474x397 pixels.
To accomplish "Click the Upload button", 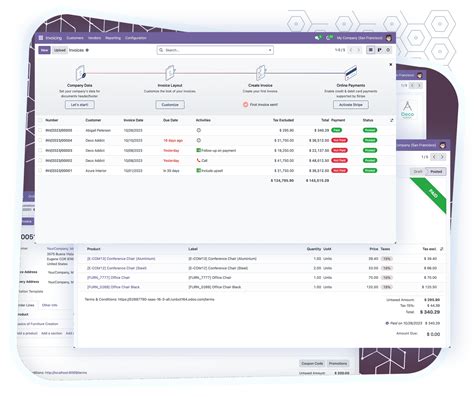I will point(60,50).
